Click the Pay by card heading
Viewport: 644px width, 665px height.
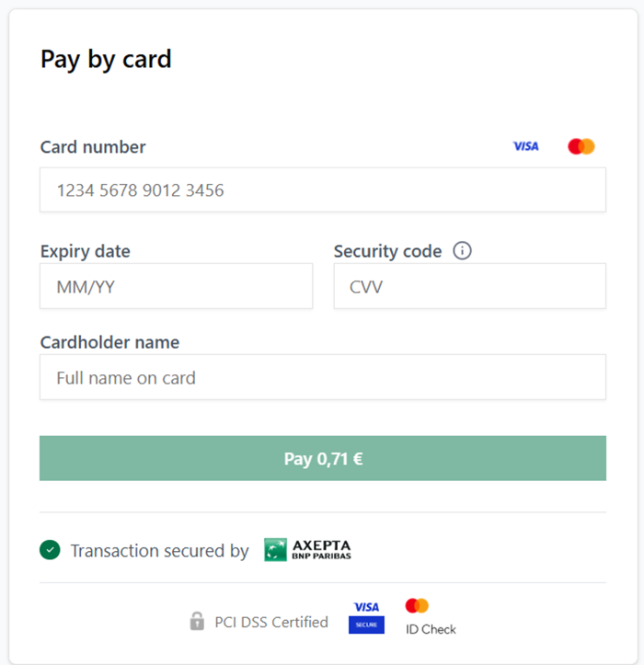point(106,60)
